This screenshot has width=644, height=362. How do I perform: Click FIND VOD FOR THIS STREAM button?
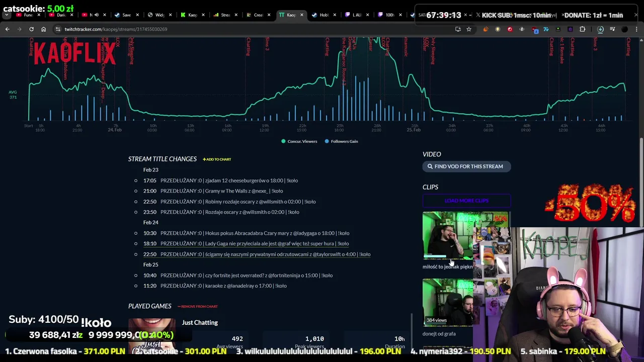(x=466, y=166)
